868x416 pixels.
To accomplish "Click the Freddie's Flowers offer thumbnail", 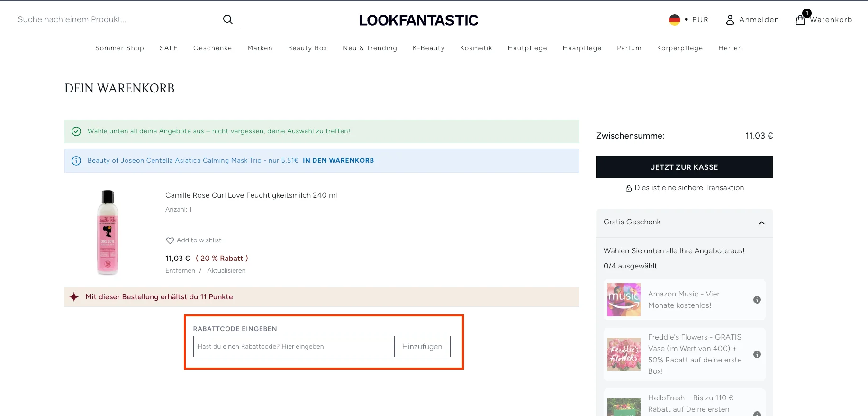I will (x=624, y=354).
